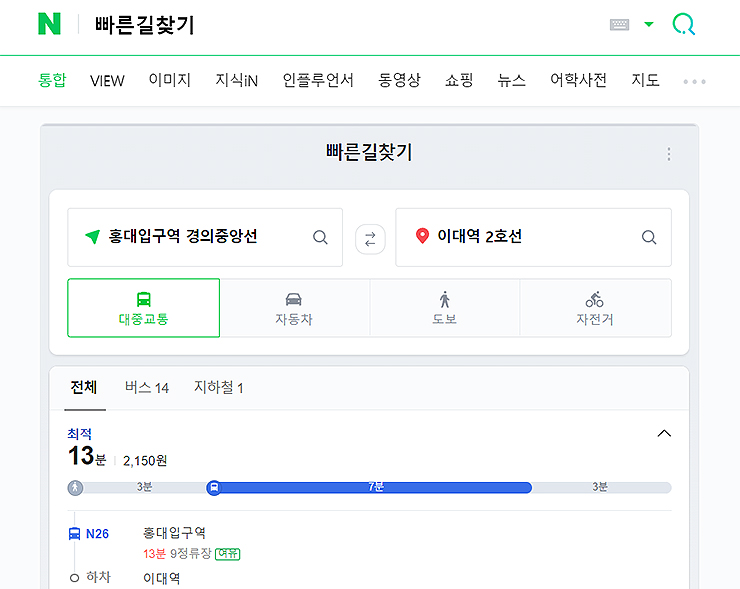Click the 이대역 alighting stop
740x589 pixels.
point(161,578)
